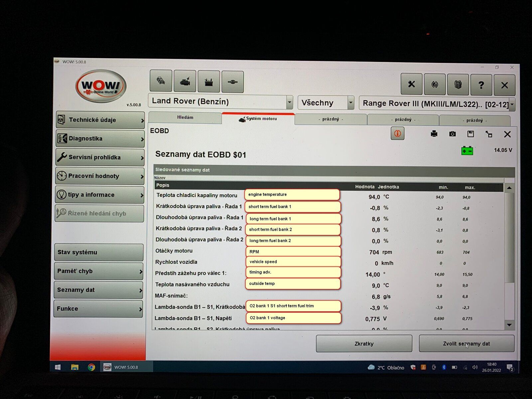Click the Zkratky button
Viewport: 532px width, 399px height.
(x=364, y=343)
